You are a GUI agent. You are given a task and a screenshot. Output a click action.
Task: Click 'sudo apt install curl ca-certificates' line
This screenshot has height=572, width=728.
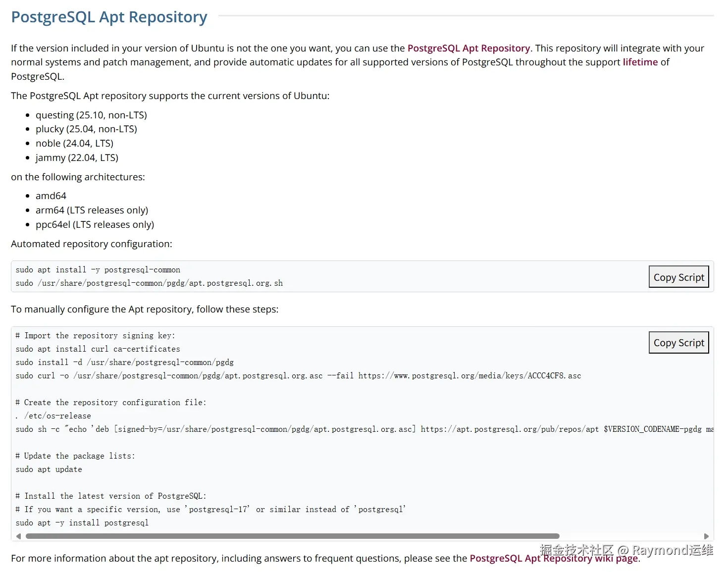pos(98,349)
